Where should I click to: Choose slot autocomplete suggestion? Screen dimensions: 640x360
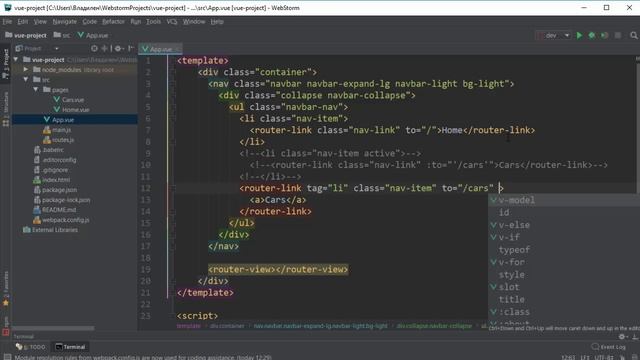(x=564, y=287)
